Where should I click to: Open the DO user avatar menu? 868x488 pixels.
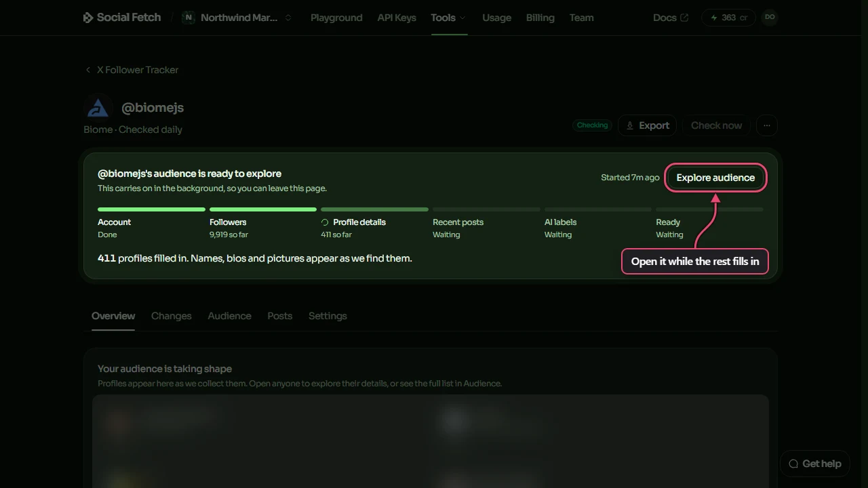[x=770, y=17]
